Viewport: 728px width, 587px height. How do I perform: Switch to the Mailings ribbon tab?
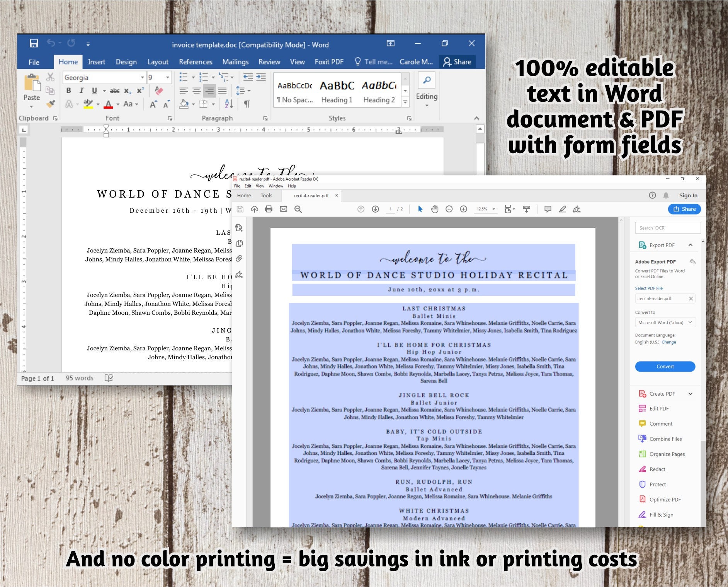pyautogui.click(x=235, y=62)
